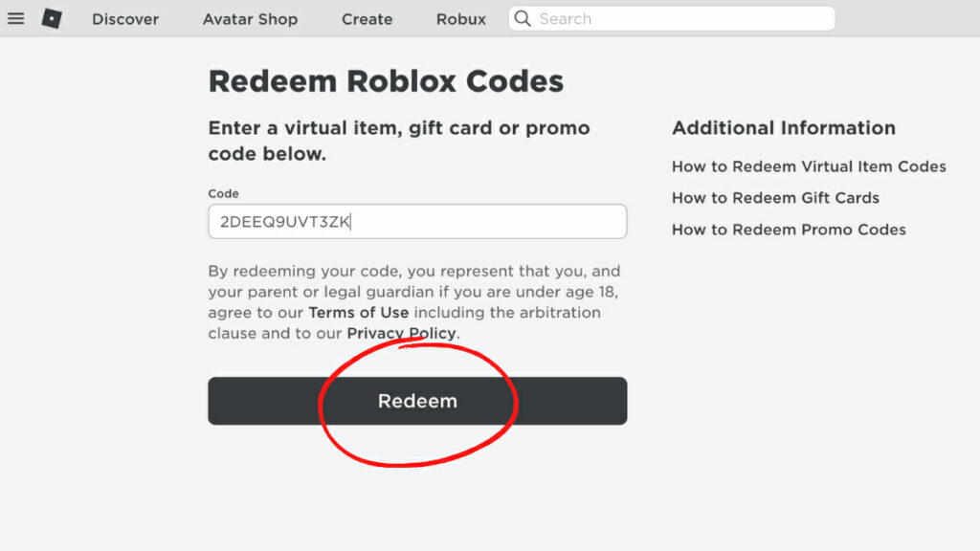This screenshot has height=551, width=980.
Task: Open the Privacy Policy link
Action: (x=401, y=333)
